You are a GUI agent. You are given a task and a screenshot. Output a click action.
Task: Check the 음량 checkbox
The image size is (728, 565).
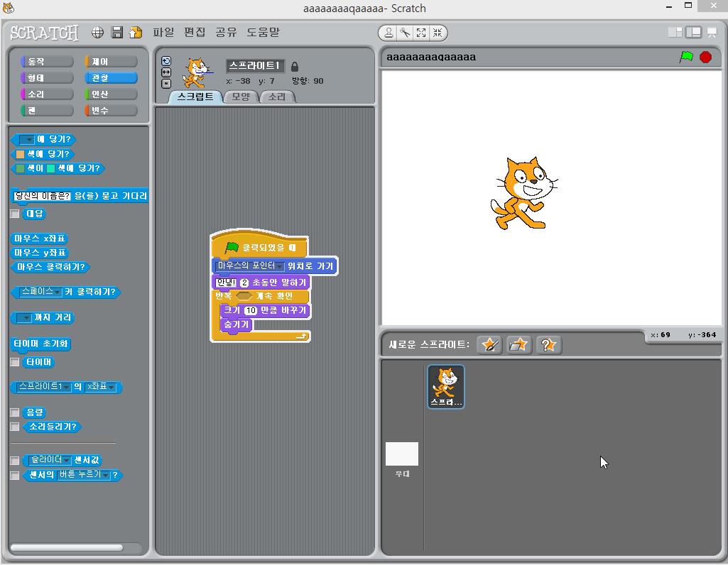coord(15,412)
